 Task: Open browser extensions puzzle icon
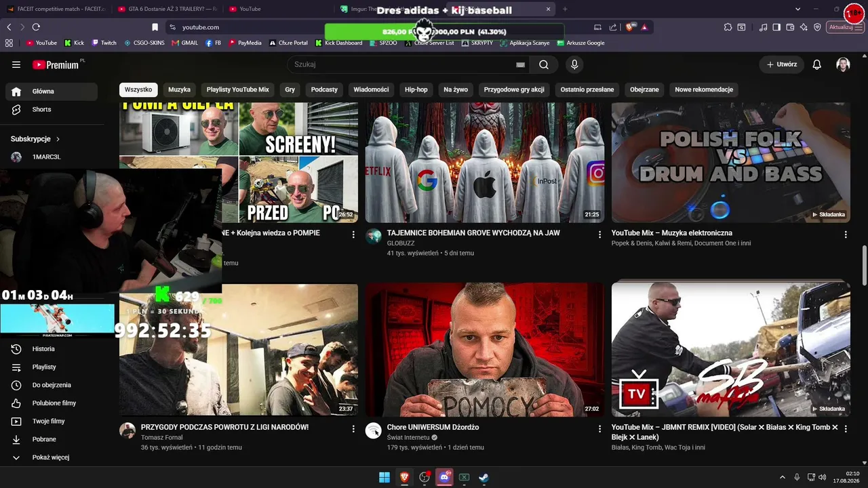(x=728, y=27)
